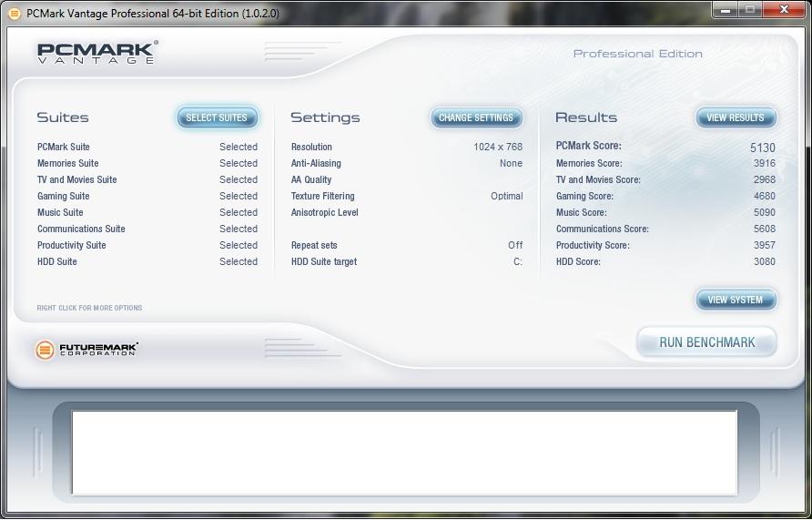Screen dimensions: 812x520
Task: Start the Run Benchmark button
Action: (707, 342)
